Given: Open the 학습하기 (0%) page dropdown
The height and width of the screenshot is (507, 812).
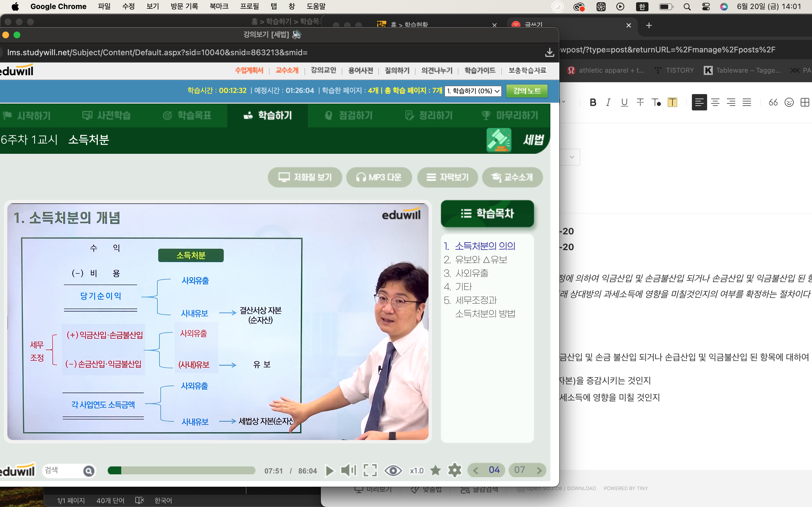Looking at the screenshot, I should coord(473,91).
